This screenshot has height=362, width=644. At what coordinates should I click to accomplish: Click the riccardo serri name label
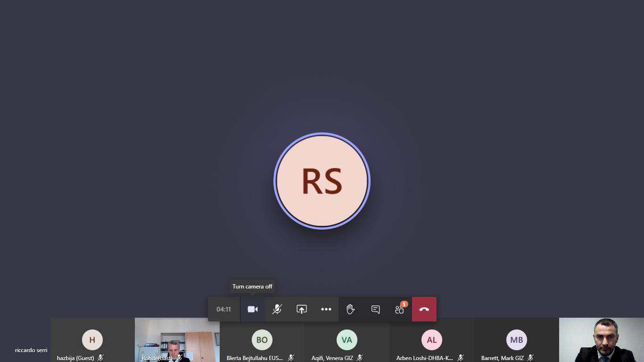click(x=31, y=350)
